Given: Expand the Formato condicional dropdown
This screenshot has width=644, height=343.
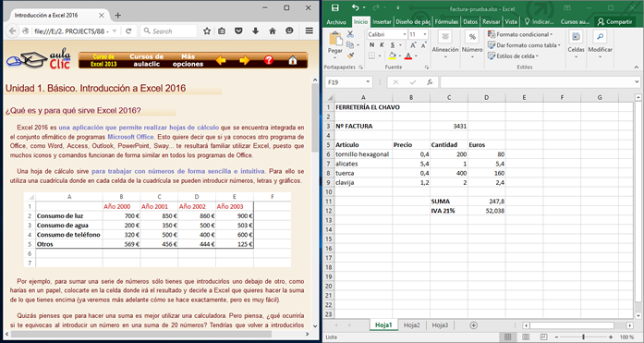Looking at the screenshot, I should [552, 34].
